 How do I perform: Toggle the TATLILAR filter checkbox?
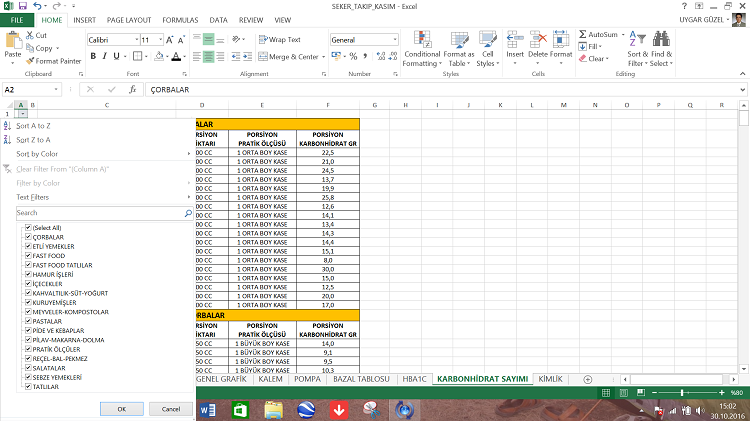click(27, 386)
